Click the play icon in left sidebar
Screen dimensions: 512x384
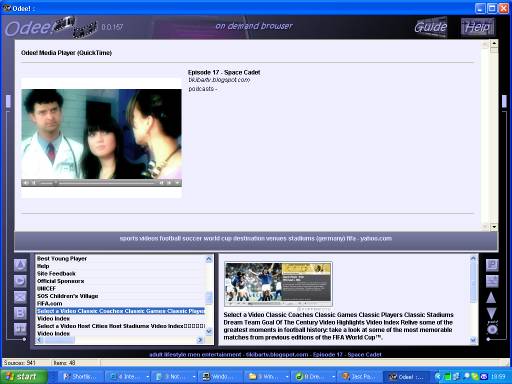point(20,281)
